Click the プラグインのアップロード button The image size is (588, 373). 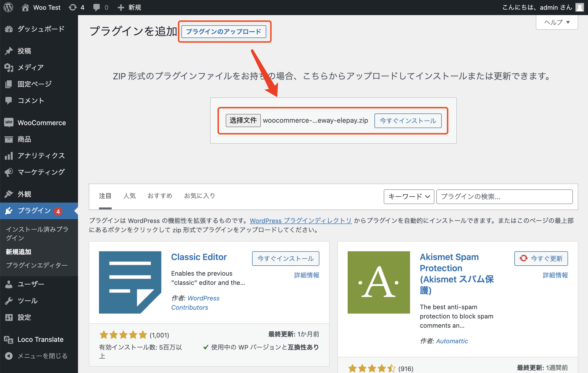pyautogui.click(x=224, y=31)
